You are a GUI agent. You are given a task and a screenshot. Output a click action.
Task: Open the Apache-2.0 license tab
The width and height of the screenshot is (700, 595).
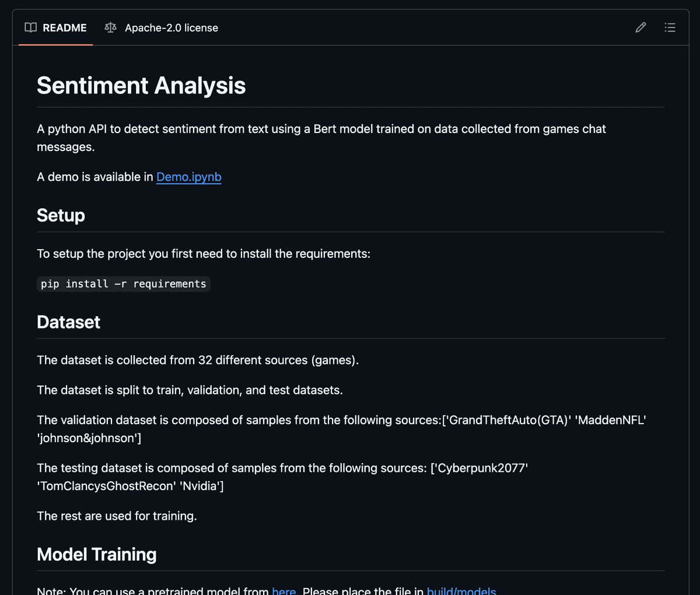tap(162, 27)
